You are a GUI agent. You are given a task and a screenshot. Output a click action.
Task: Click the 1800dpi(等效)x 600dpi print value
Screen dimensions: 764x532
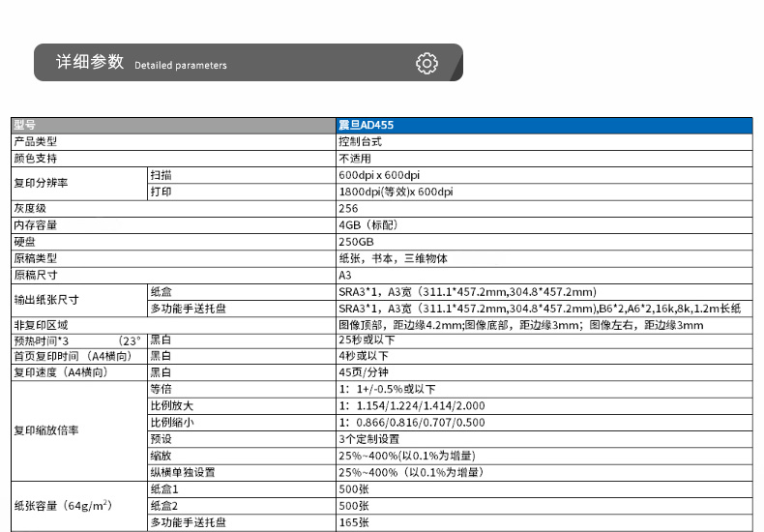(x=396, y=192)
